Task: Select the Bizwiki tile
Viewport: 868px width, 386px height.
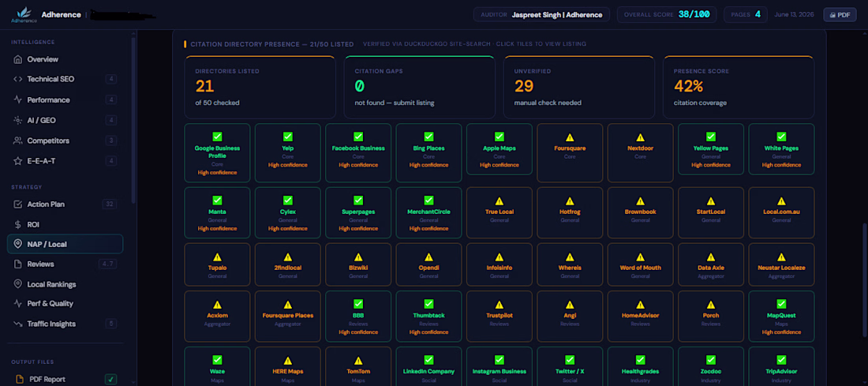Action: (x=358, y=264)
